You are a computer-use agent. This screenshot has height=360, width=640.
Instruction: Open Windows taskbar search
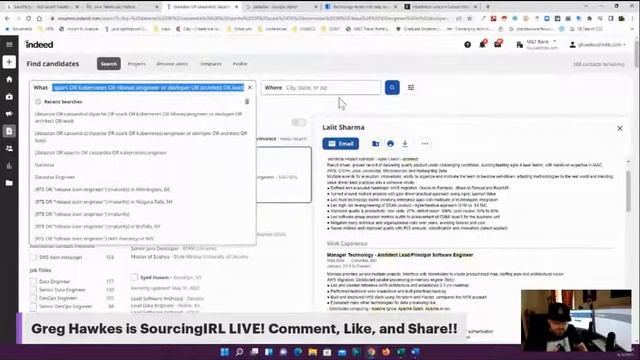[x=239, y=352]
